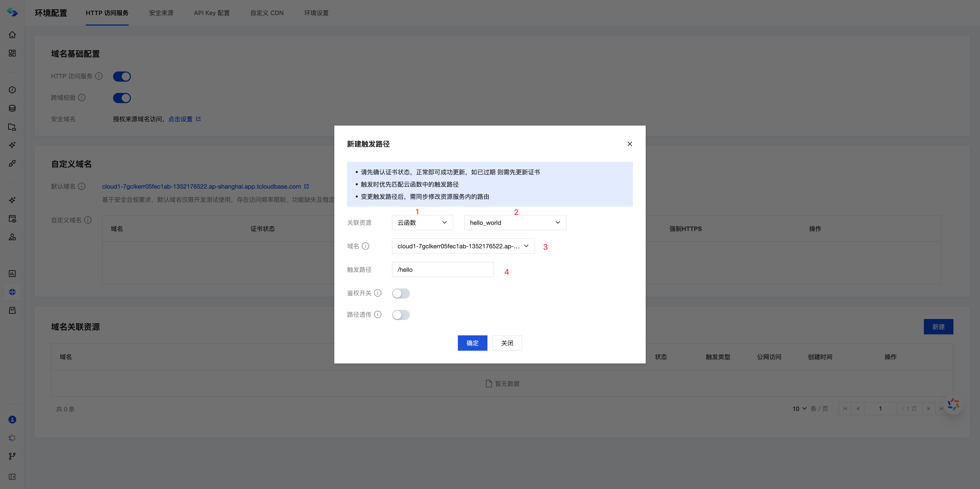This screenshot has width=980, height=489.
Task: Switch to 安全来源 tab
Action: click(161, 13)
